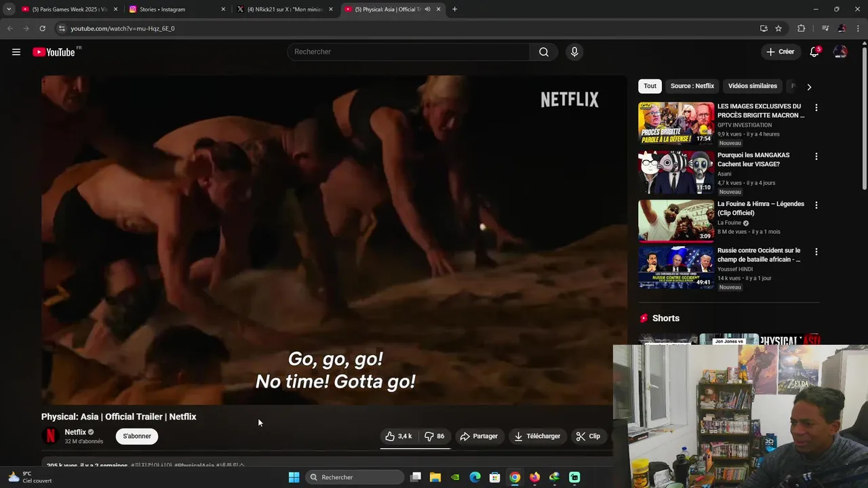Click the Shorts section heading

(665, 319)
